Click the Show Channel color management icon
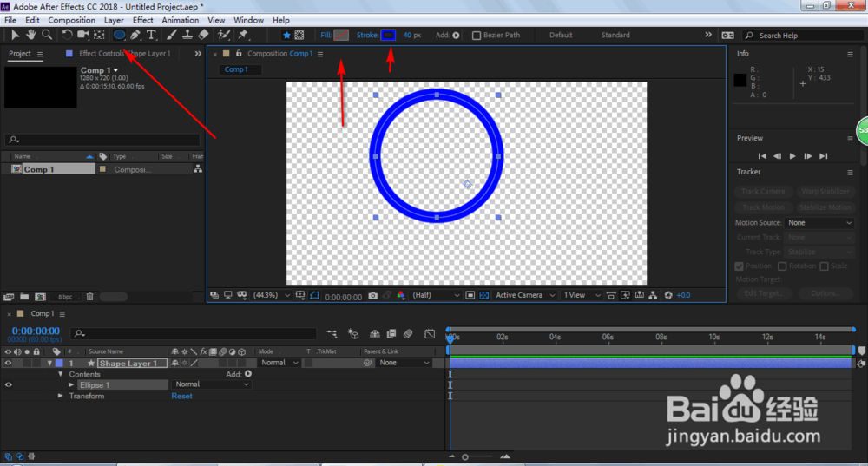 (x=400, y=296)
